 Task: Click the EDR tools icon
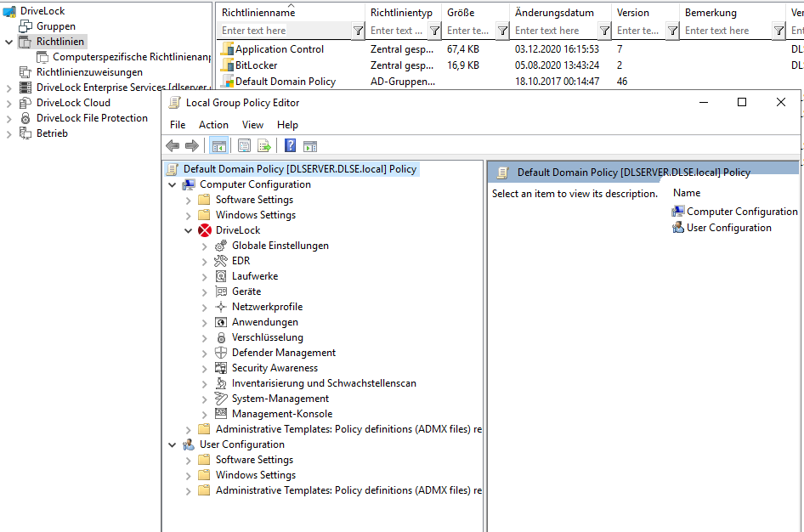click(x=221, y=261)
